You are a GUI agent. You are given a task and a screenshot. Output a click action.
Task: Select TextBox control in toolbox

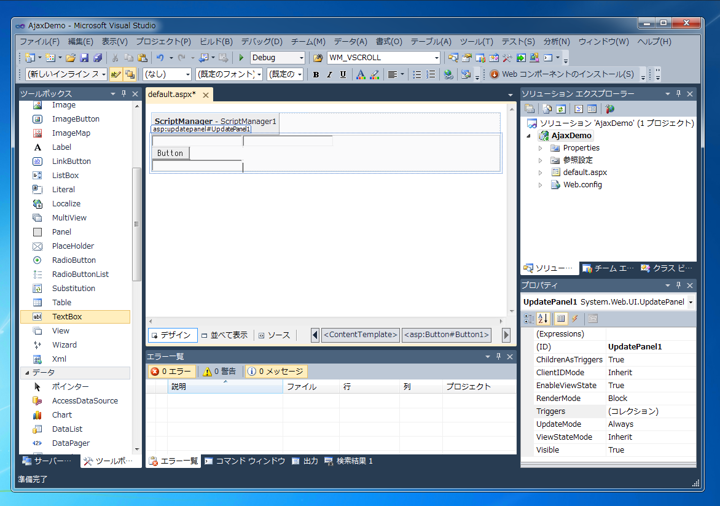click(75, 316)
